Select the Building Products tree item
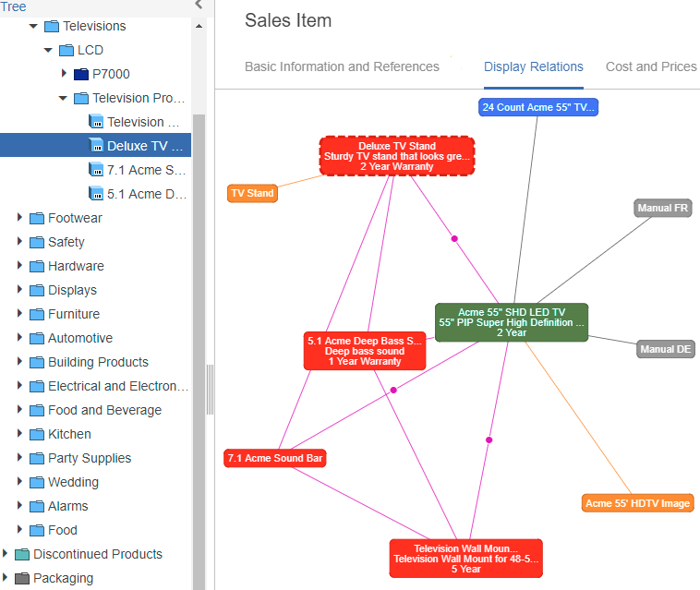700x590 pixels. click(x=98, y=362)
